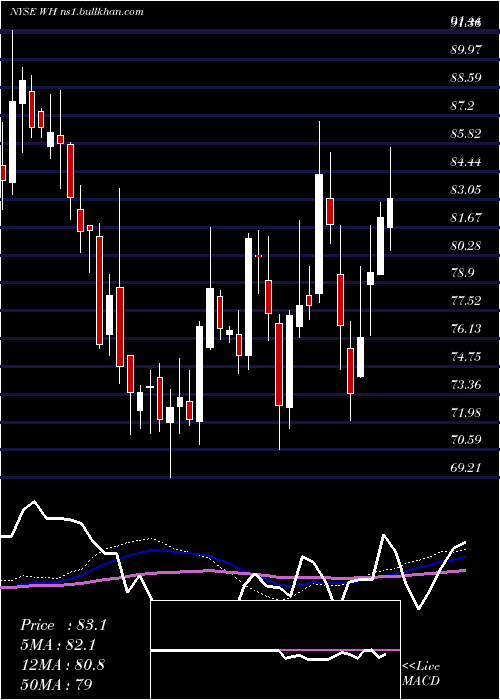Click the 80.28 price axis label
Image resolution: width=500 pixels, height=700 pixels.
click(x=466, y=245)
